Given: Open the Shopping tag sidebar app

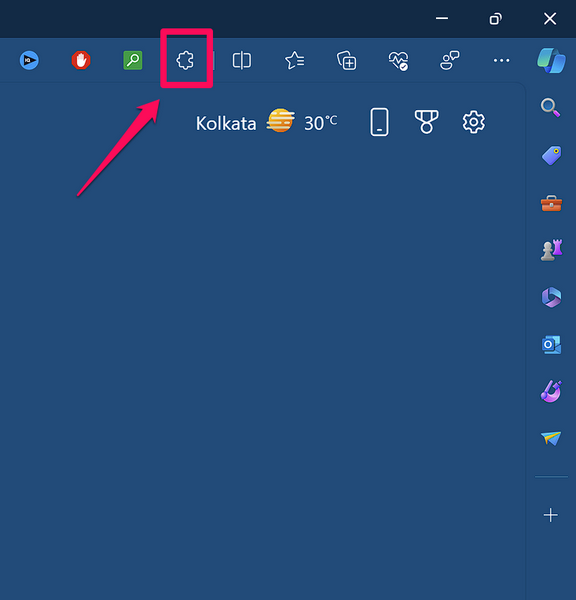Looking at the screenshot, I should coord(552,155).
